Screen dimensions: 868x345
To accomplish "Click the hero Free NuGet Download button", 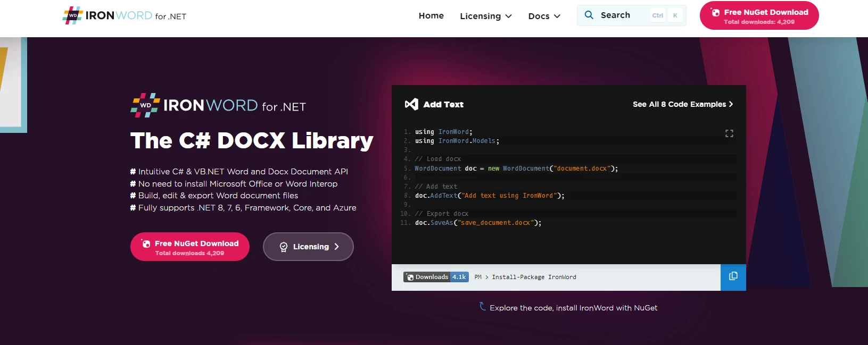I will [190, 247].
